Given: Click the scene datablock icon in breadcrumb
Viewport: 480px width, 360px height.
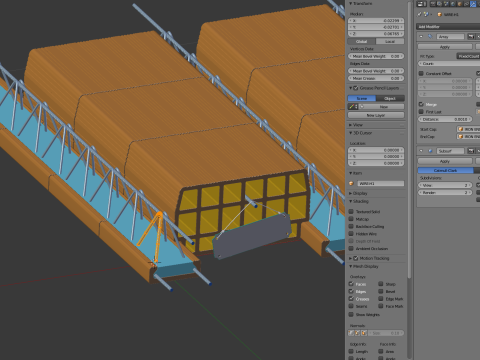Looking at the screenshot, I should [x=426, y=14].
